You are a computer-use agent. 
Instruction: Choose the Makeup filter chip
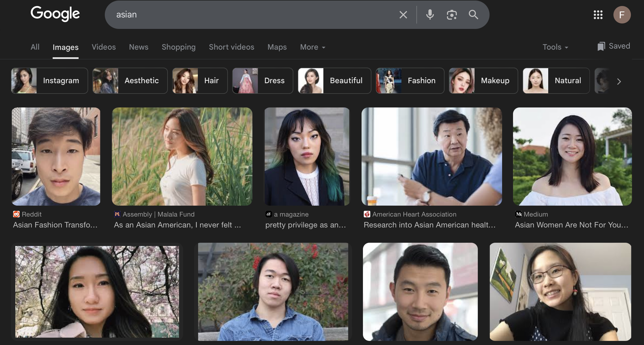pos(483,81)
